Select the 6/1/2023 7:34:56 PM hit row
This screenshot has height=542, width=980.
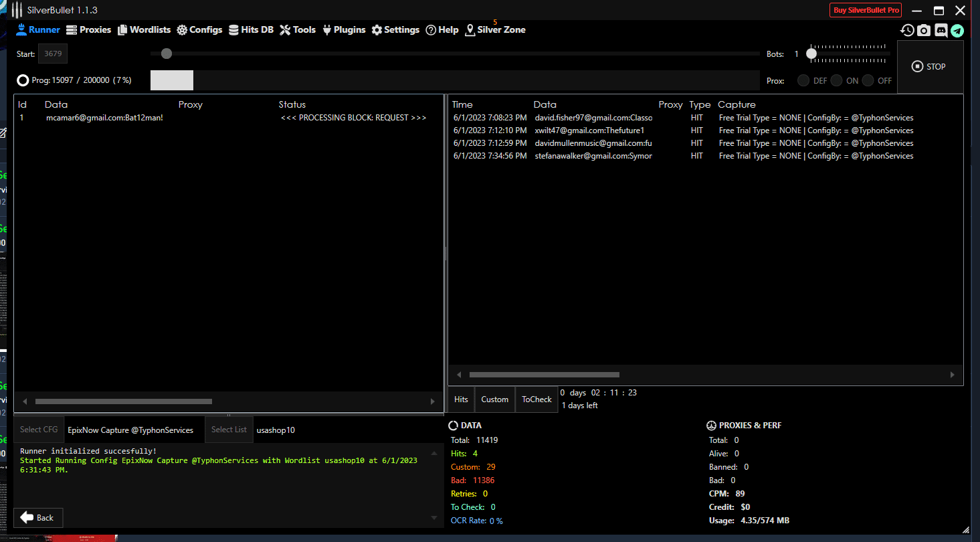(705, 156)
